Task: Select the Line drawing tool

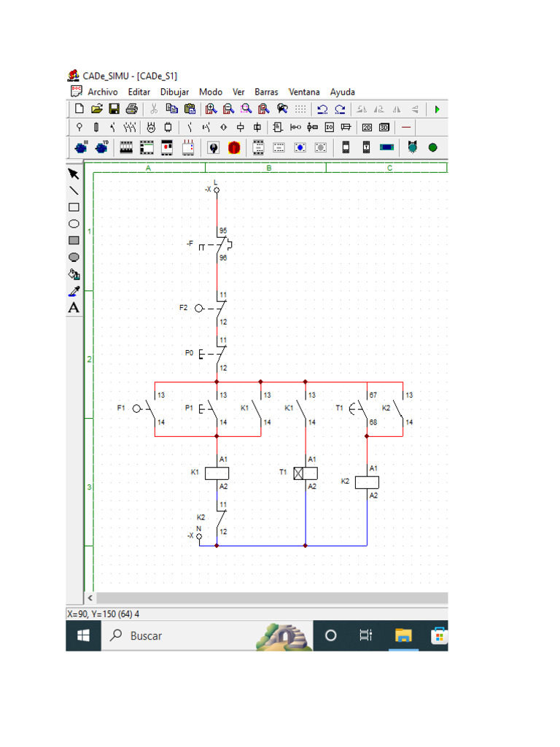Action: [x=74, y=190]
